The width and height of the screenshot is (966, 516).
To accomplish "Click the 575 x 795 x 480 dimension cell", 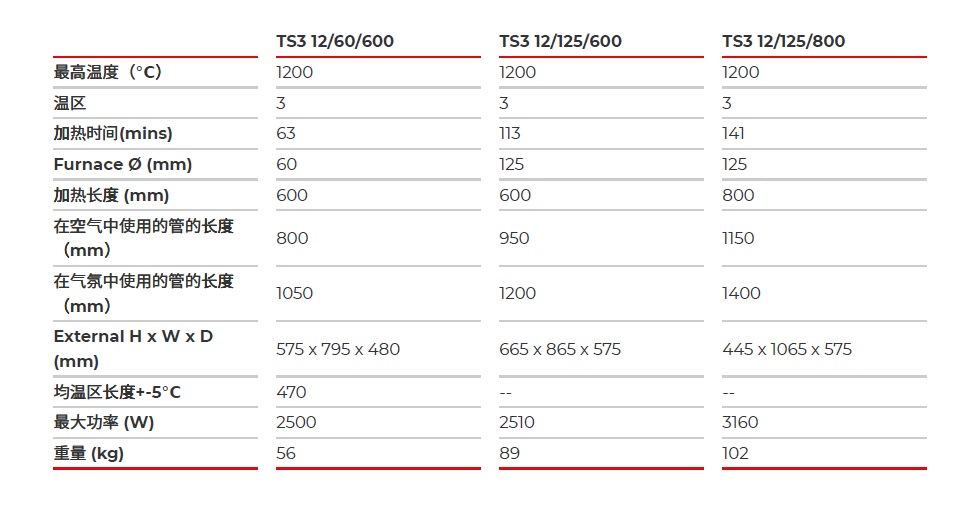I will click(338, 349).
